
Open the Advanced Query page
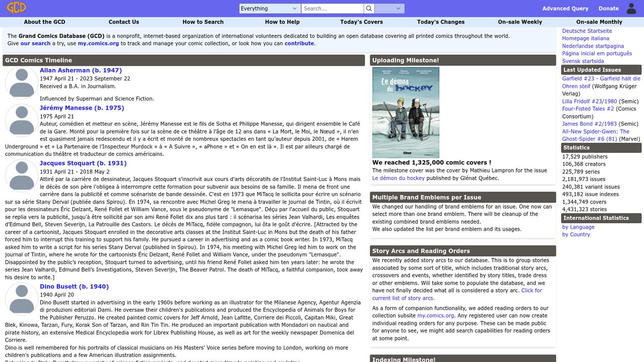(565, 9)
